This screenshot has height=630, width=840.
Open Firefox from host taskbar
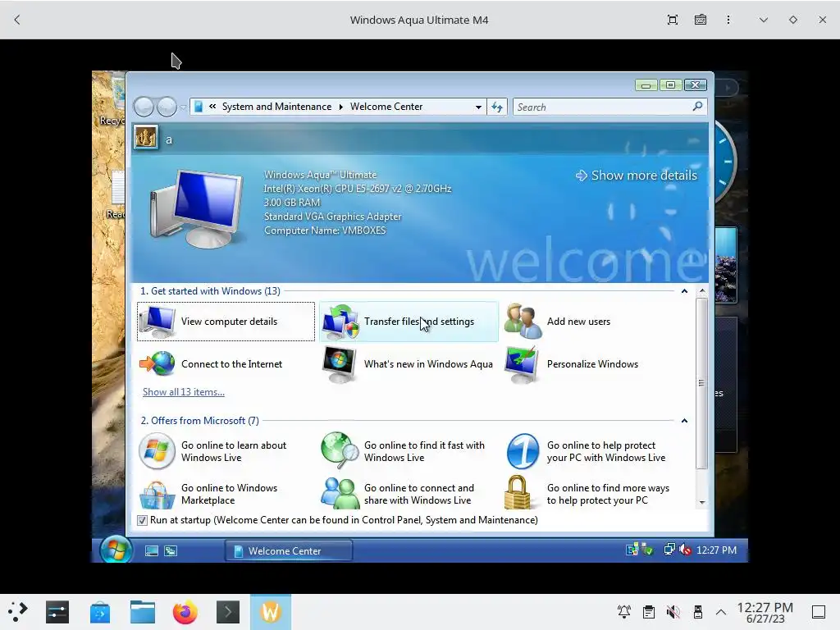tap(185, 612)
